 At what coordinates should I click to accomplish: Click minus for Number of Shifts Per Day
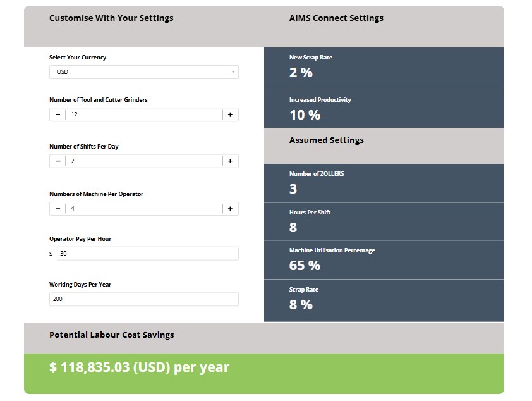pyautogui.click(x=57, y=161)
